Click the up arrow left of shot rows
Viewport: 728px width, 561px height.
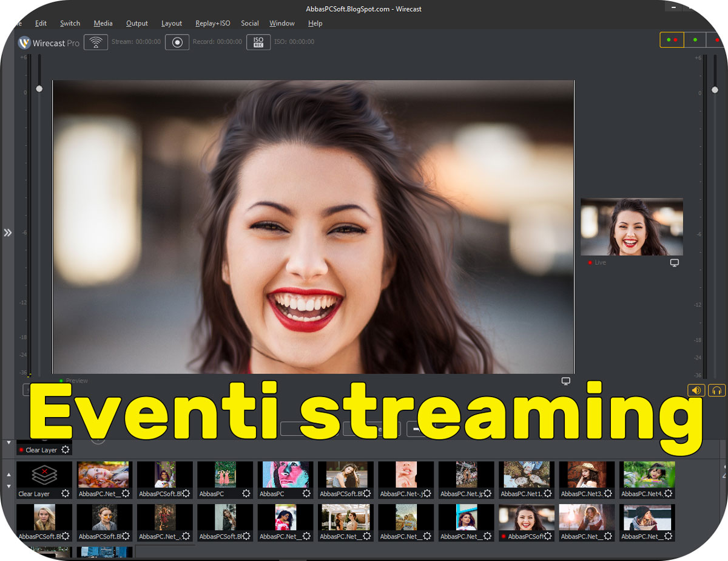point(8,474)
